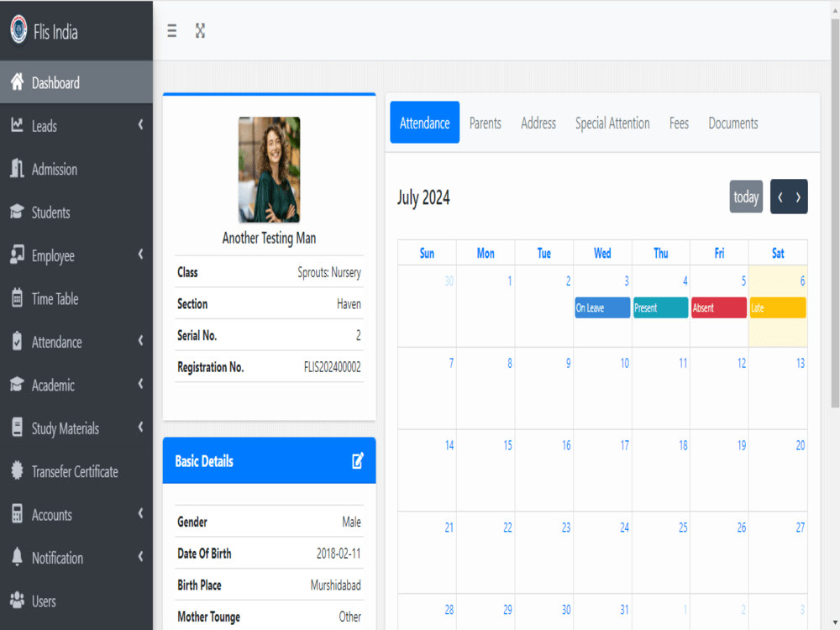This screenshot has height=630, width=840.
Task: Click the Sprouts: Nursery class value
Action: coord(329,272)
